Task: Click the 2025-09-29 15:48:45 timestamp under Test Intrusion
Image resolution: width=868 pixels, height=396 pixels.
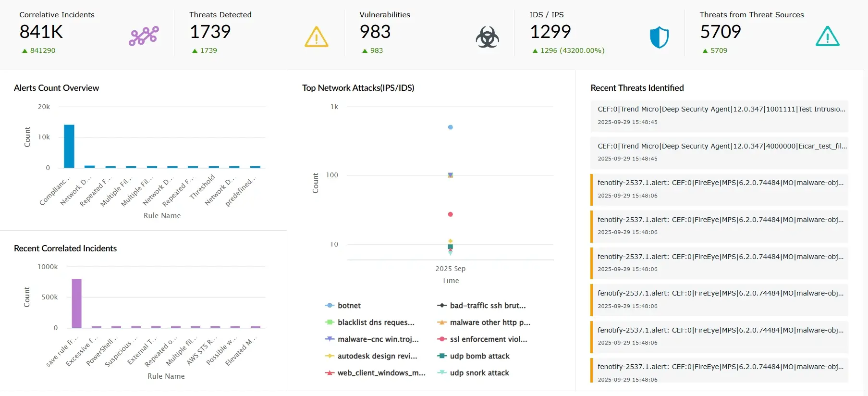Action: [x=627, y=122]
